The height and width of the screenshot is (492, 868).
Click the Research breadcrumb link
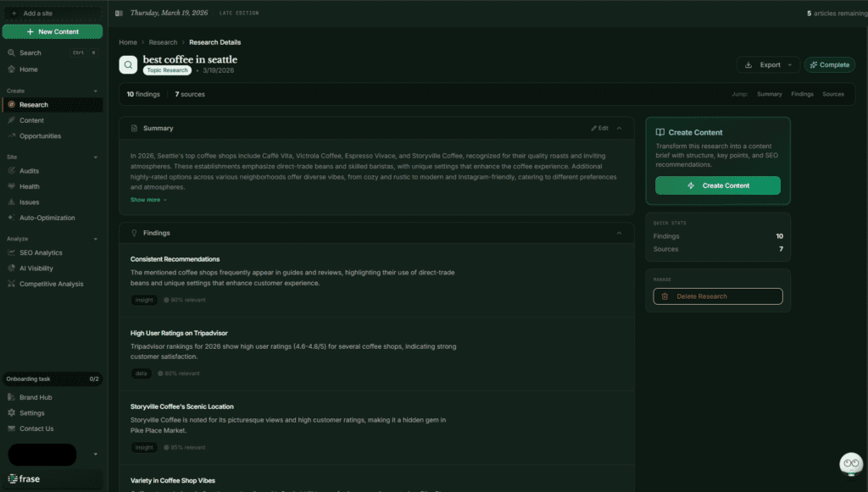[163, 42]
